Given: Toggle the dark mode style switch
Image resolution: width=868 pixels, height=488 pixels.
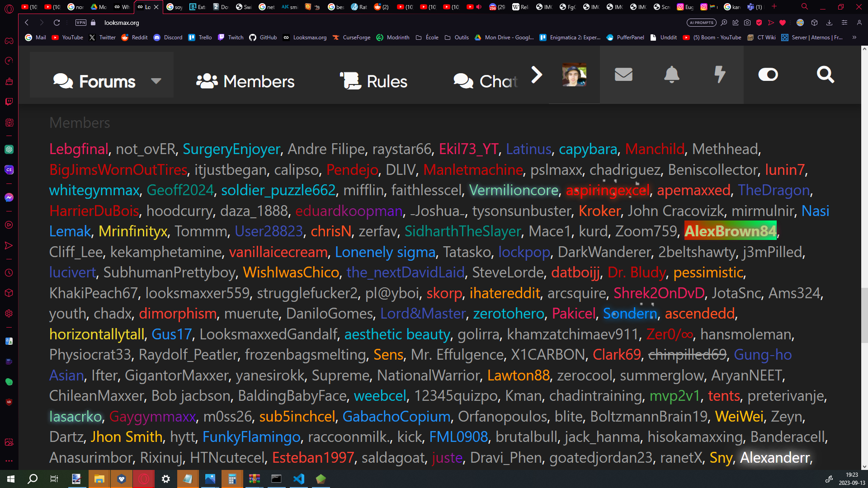Looking at the screenshot, I should click(768, 75).
